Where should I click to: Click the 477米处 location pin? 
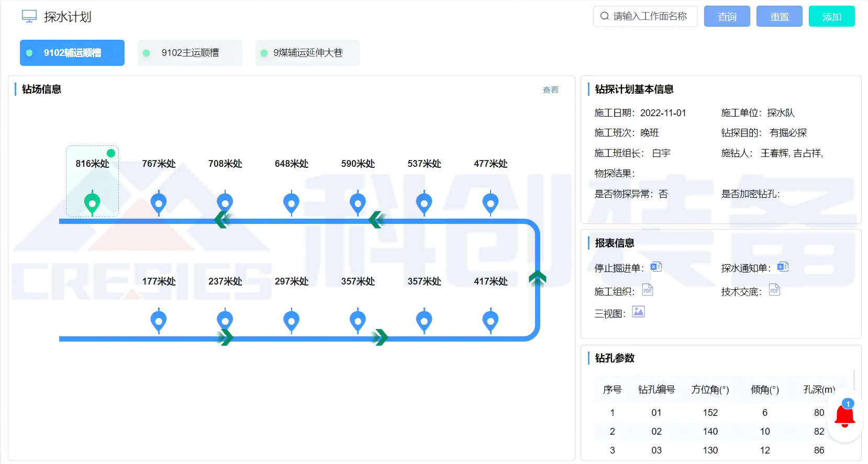(491, 203)
